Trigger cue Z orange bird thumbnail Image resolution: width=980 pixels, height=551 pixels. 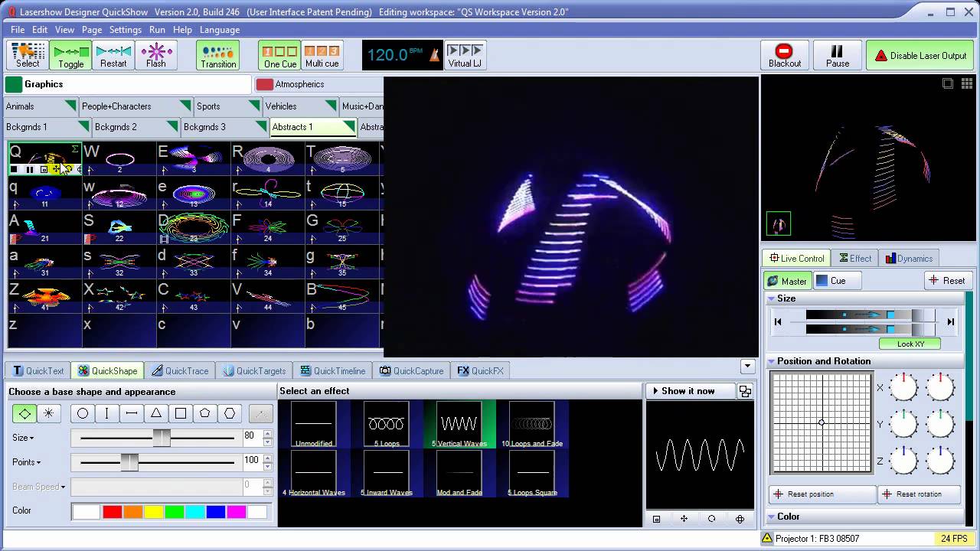point(45,296)
